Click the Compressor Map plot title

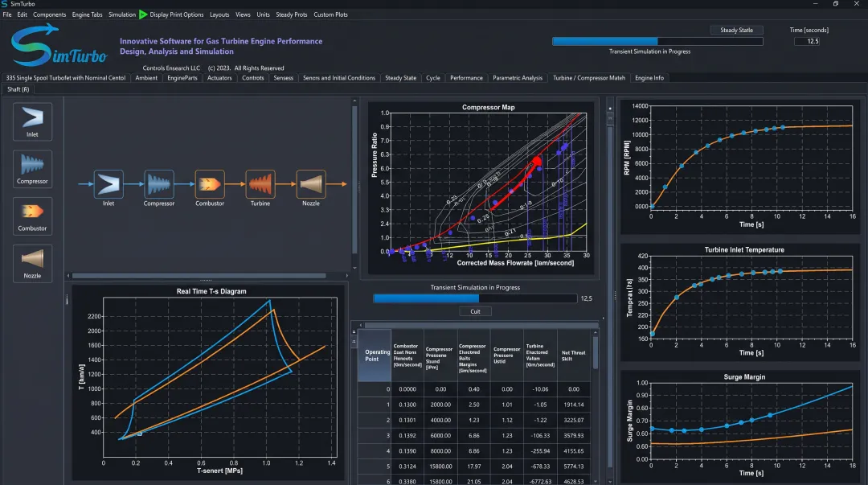pyautogui.click(x=489, y=108)
